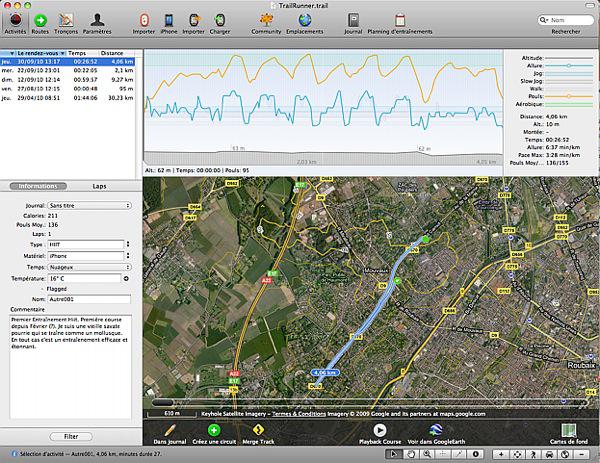
Task: Click the Routes toolbar icon
Action: (x=40, y=20)
